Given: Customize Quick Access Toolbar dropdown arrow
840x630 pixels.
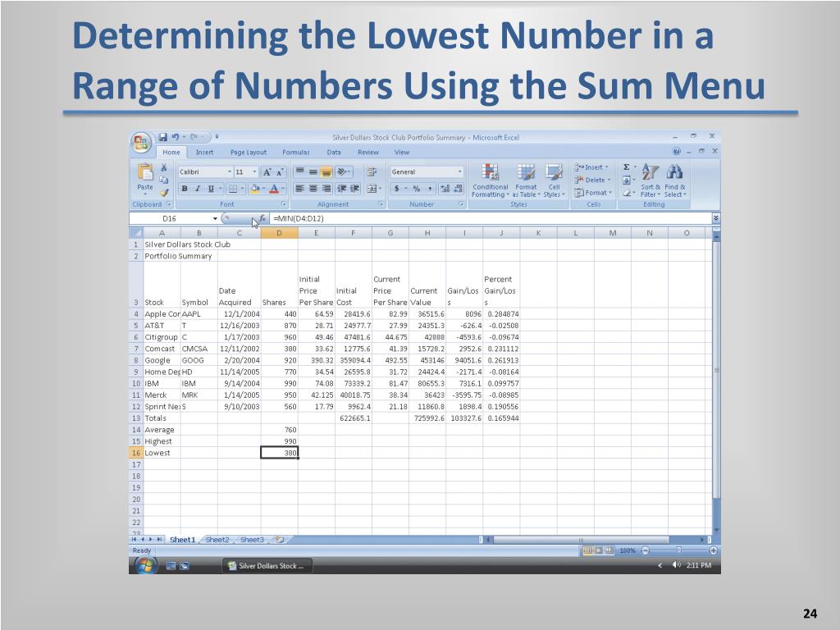Looking at the screenshot, I should pyautogui.click(x=217, y=137).
